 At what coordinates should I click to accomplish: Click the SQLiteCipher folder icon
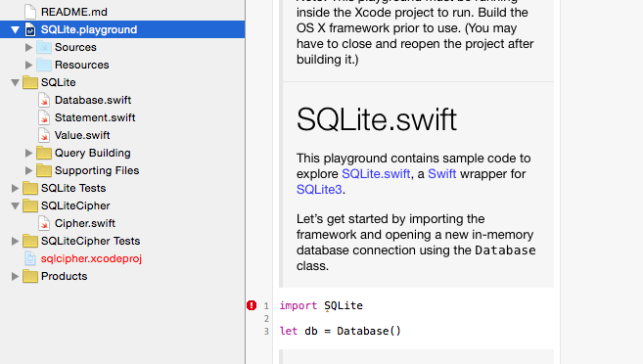coord(30,205)
